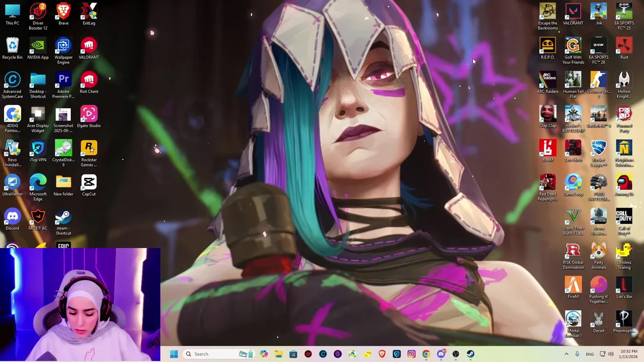Launch Counter-Strike 2 desktop icon
644x362 pixels.
599,85
